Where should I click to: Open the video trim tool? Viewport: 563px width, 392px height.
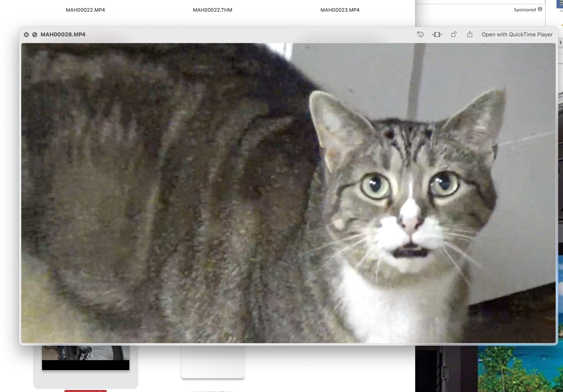(437, 34)
